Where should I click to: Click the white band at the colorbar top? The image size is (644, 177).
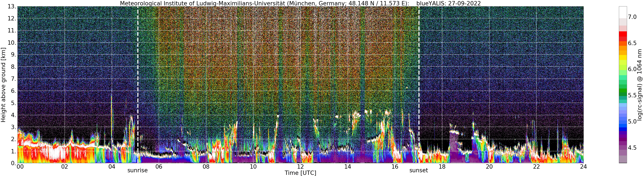tap(623, 12)
